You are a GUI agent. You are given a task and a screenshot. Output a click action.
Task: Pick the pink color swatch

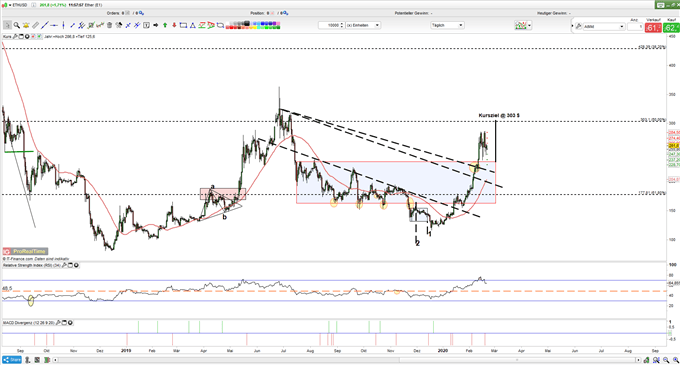coord(278,23)
